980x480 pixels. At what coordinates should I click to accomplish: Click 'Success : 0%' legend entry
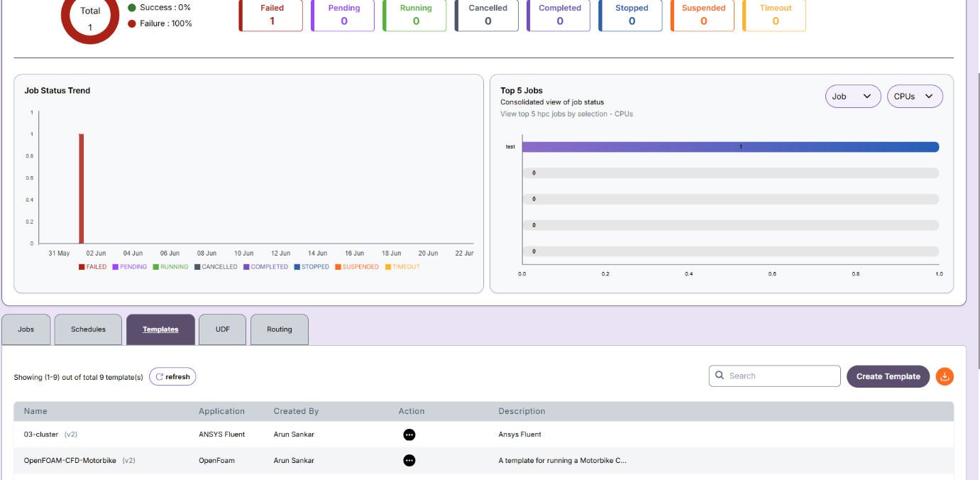(160, 8)
